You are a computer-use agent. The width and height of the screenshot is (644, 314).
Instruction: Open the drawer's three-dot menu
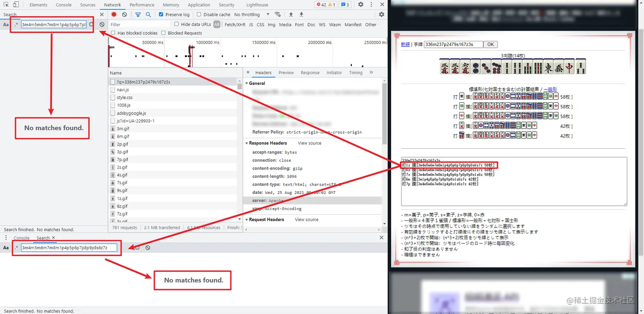coord(6,238)
